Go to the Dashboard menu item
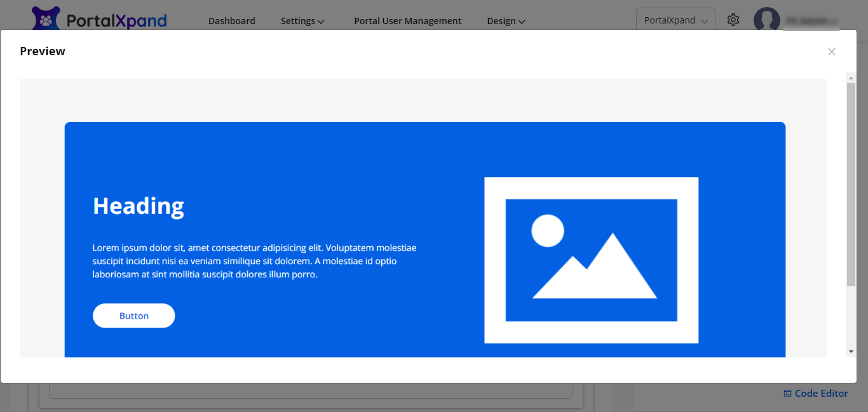 click(231, 21)
